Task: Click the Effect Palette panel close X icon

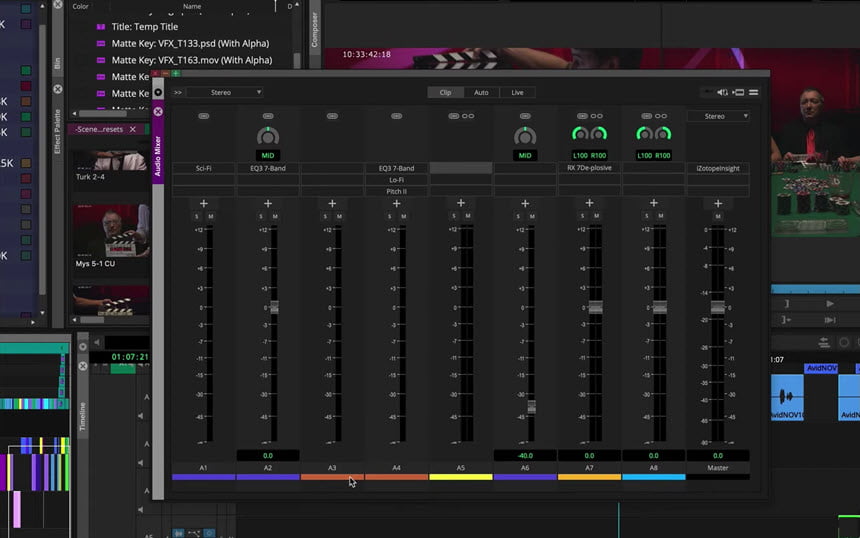Action: pos(58,89)
